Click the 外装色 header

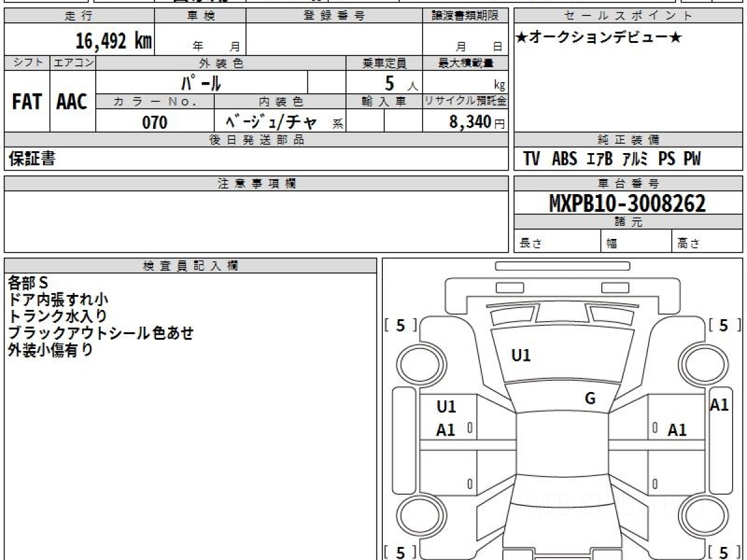tap(221, 63)
